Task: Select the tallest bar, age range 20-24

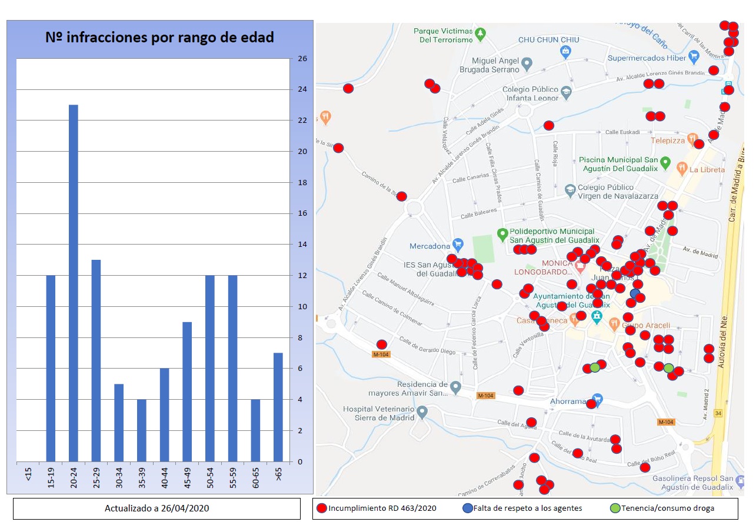Action: coord(74,283)
